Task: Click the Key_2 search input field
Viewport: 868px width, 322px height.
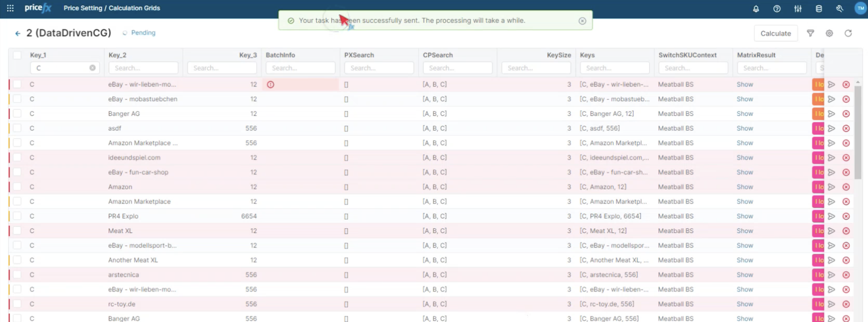Action: click(x=143, y=68)
